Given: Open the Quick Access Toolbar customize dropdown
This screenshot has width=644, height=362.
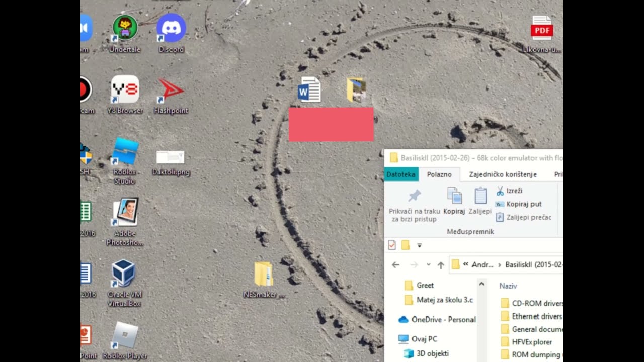Looking at the screenshot, I should click(x=419, y=245).
